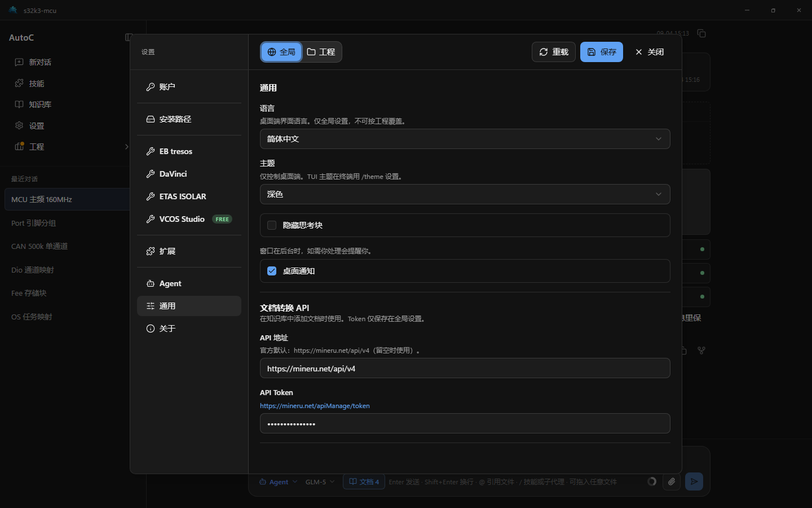812x508 pixels.
Task: Click the send message arrow button
Action: tap(694, 481)
